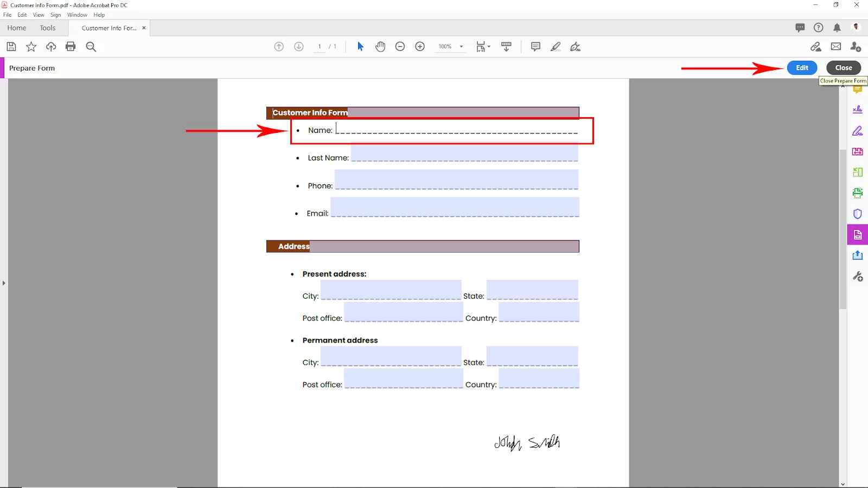Click the Email form field
Image resolution: width=868 pixels, height=488 pixels.
click(455, 207)
